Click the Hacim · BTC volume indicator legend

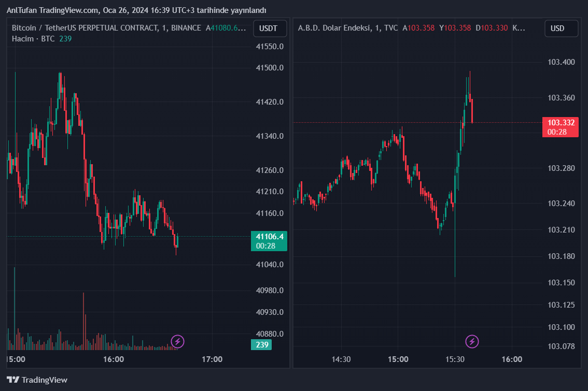point(33,39)
